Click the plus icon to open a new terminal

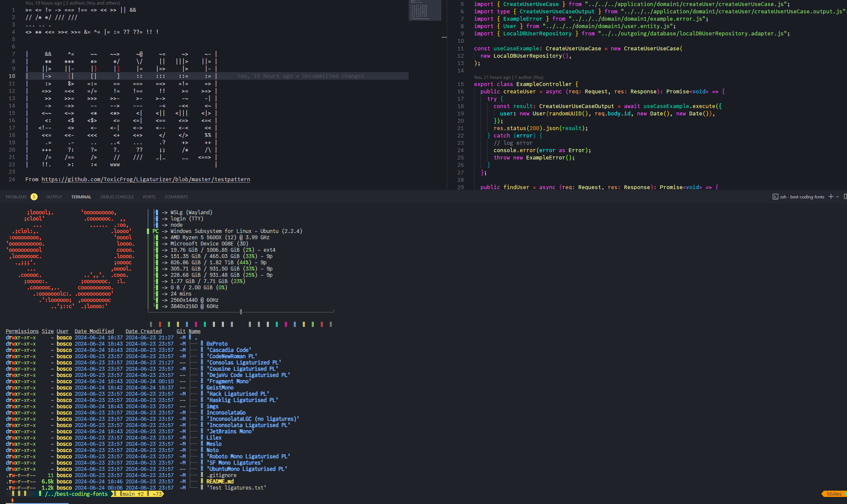(x=831, y=197)
